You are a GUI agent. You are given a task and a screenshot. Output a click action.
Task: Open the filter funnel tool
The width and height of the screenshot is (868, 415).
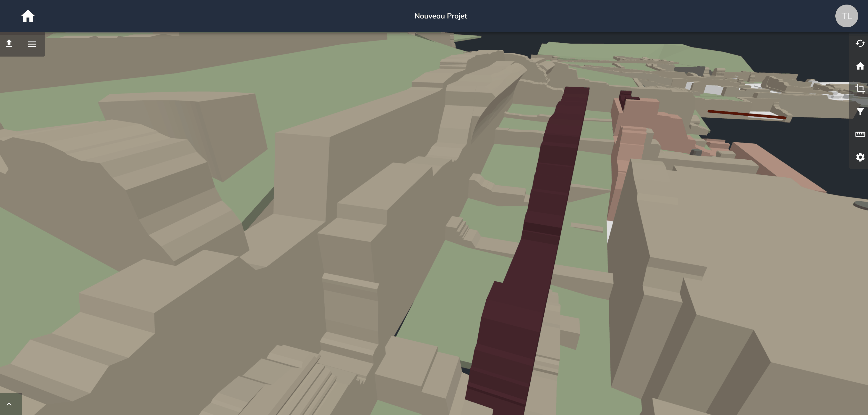pyautogui.click(x=860, y=112)
